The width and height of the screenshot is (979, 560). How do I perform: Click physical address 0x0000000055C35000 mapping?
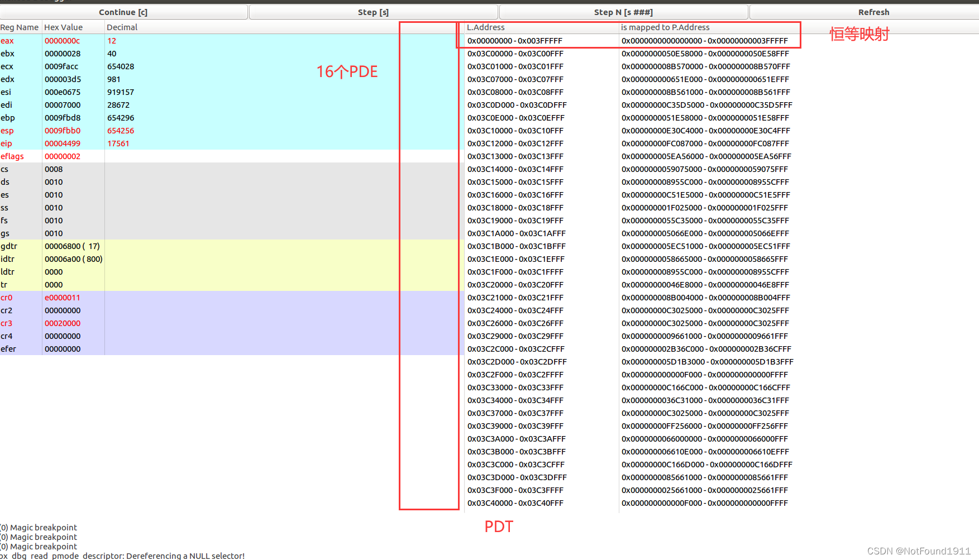tap(705, 221)
